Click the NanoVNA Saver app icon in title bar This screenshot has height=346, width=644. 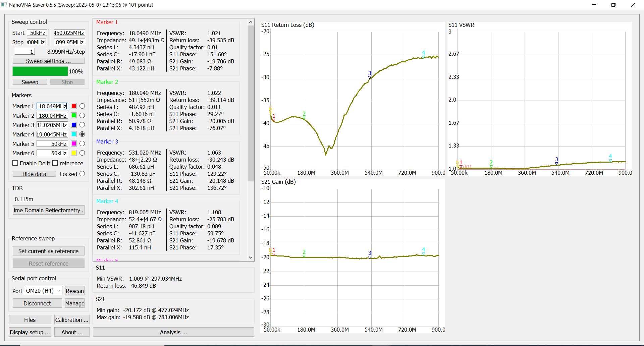point(4,5)
